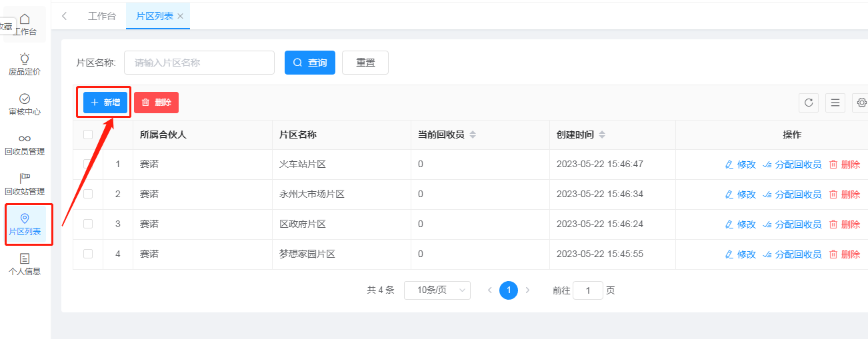The height and width of the screenshot is (339, 868).
Task: Open 审核中心 checkmark sidebar item
Action: [x=25, y=105]
